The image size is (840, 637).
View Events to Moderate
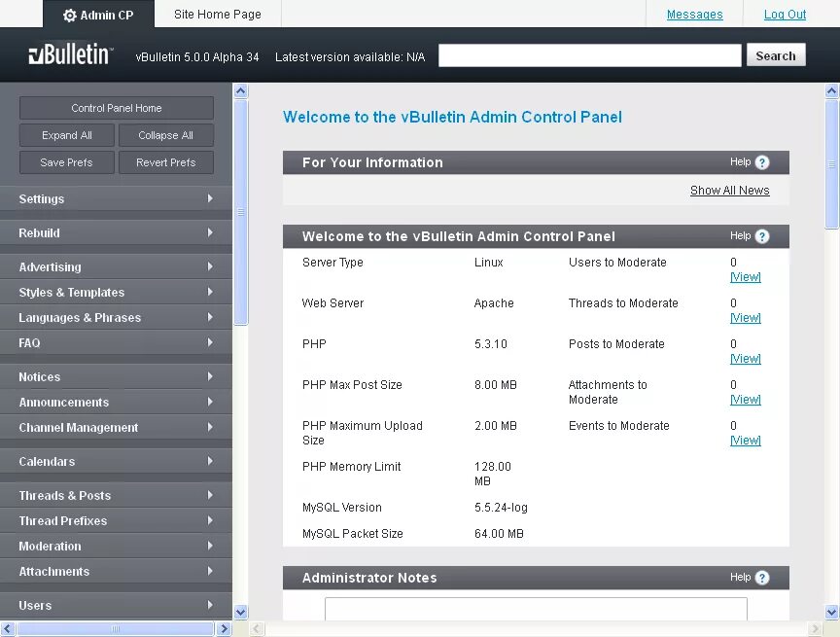745,441
